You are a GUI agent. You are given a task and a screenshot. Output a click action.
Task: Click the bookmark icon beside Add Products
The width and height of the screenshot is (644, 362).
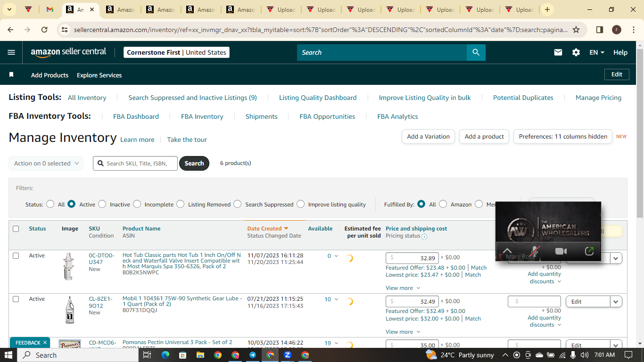point(11,75)
